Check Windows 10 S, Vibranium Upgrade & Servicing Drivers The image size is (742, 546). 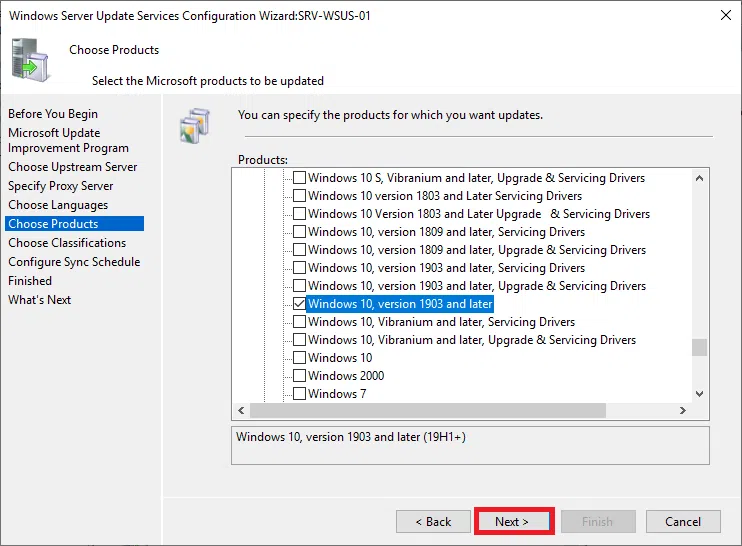(299, 178)
